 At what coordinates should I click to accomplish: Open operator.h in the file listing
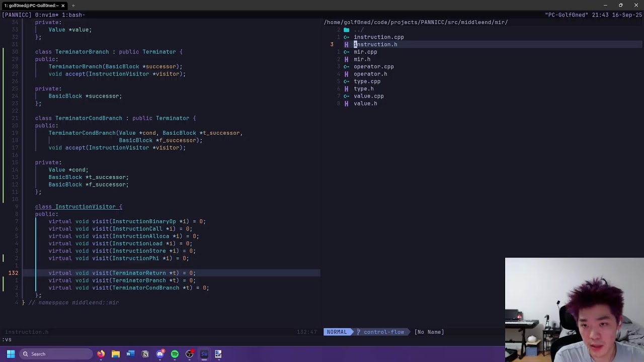click(370, 74)
